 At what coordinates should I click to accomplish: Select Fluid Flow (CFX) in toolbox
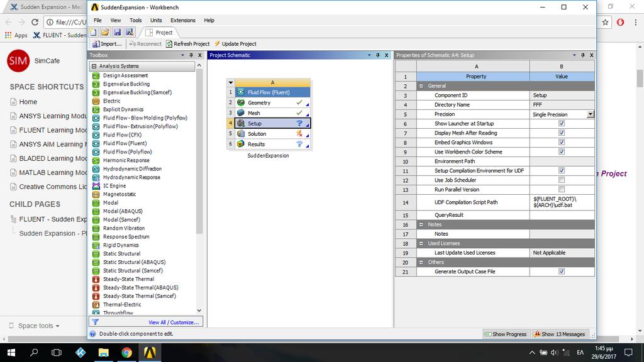[122, 134]
